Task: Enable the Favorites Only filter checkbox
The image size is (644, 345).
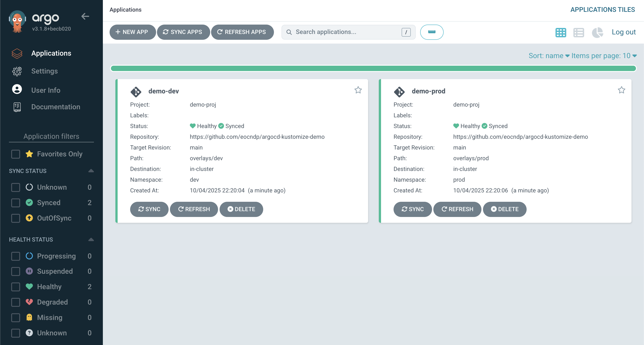Action: pyautogui.click(x=16, y=154)
